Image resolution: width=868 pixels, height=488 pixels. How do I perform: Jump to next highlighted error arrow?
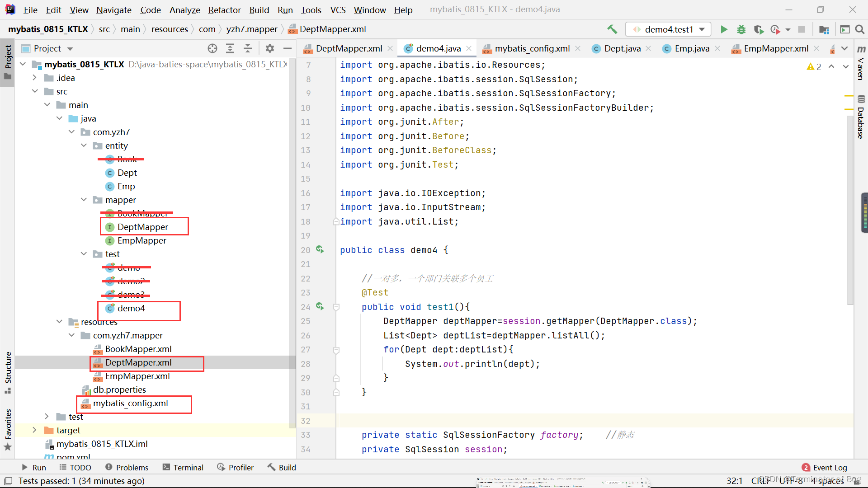coord(846,66)
